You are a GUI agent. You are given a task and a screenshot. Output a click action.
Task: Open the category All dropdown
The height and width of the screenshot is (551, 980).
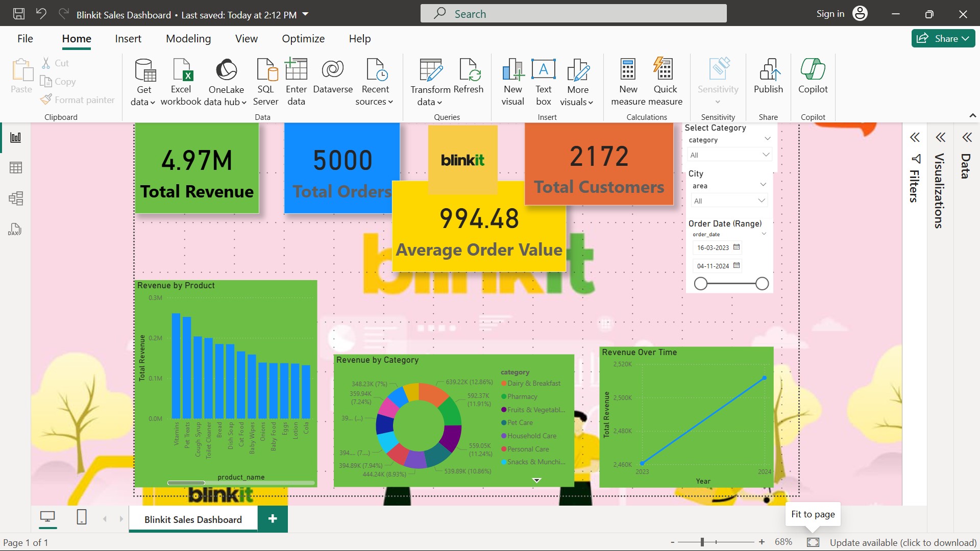(729, 155)
